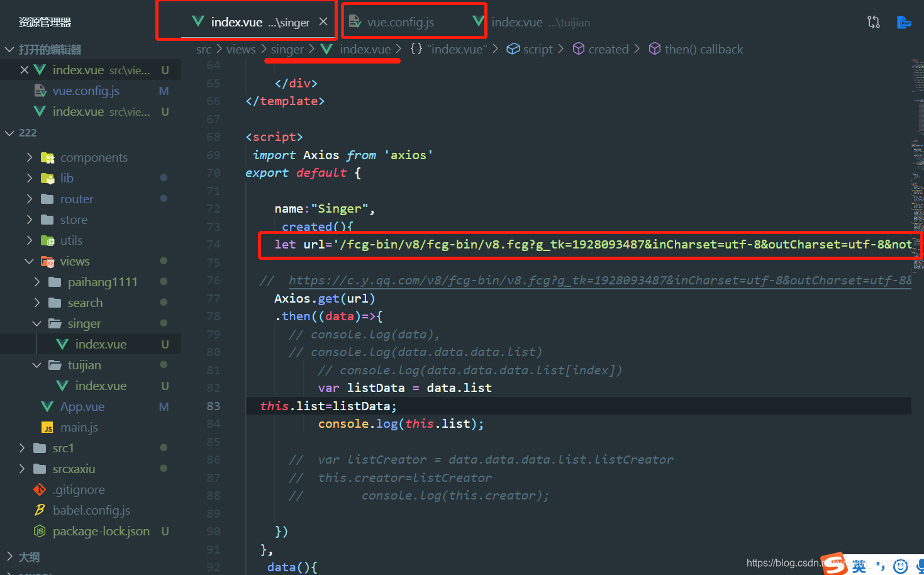Click line number 74 in the gutter
The width and height of the screenshot is (924, 575).
point(213,245)
